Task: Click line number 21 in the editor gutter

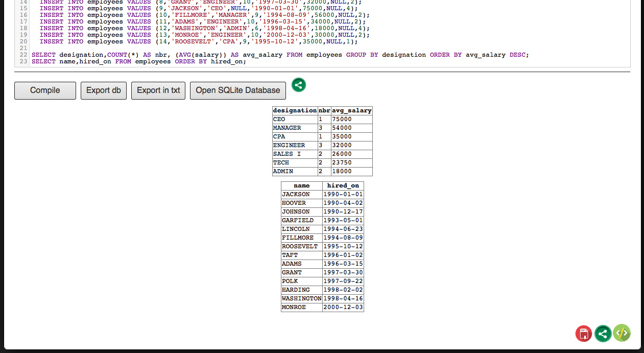Action: 23,48
